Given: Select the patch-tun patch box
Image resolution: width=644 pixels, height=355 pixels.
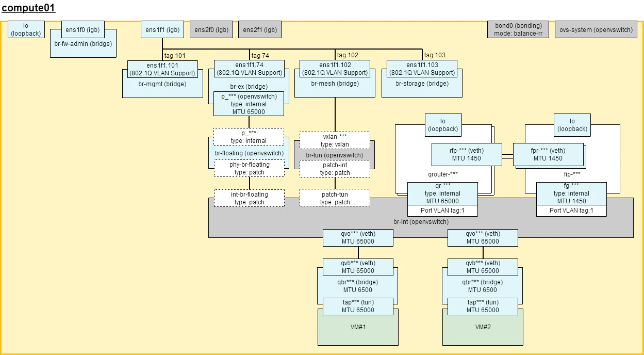Looking at the screenshot, I should (335, 198).
